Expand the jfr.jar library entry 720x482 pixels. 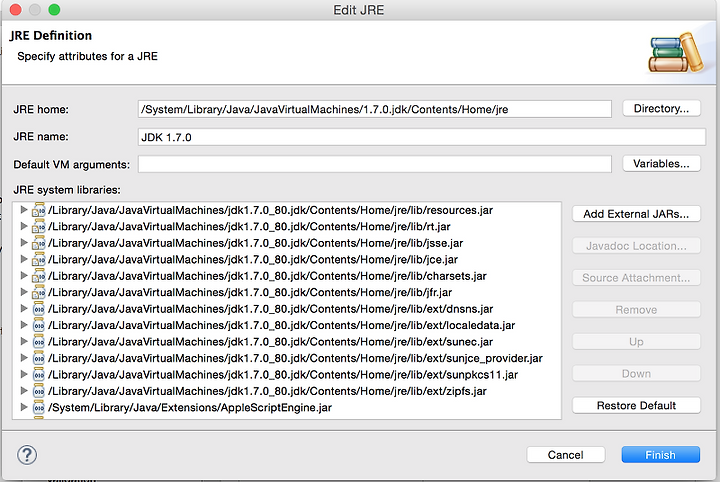click(24, 292)
